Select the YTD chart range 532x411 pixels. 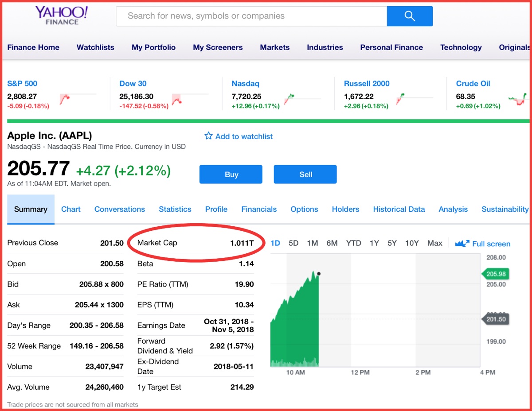353,243
